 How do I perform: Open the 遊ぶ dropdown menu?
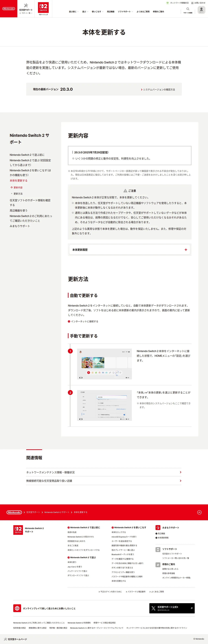(85, 11)
